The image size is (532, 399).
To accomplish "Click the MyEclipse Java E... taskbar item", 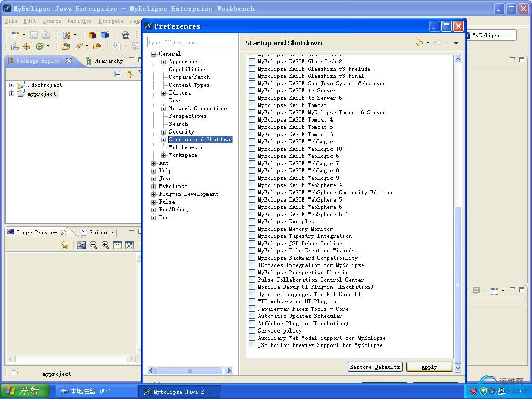I will point(180,392).
